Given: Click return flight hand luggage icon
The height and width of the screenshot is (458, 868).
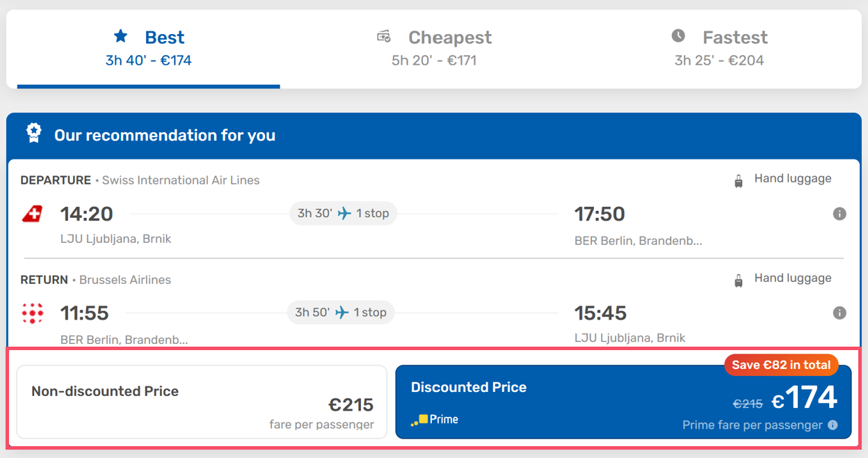Looking at the screenshot, I should coord(739,281).
